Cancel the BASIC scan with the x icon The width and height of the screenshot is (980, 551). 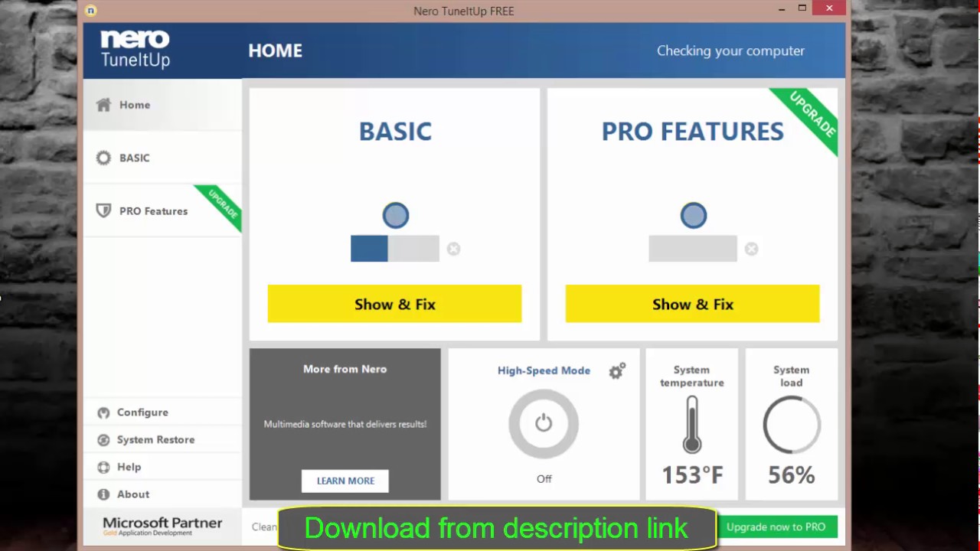click(x=453, y=249)
